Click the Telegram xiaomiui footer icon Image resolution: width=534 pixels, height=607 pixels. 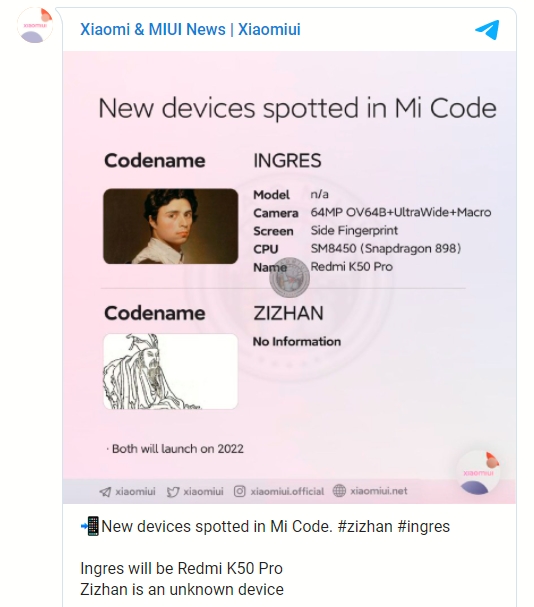[x=105, y=492]
